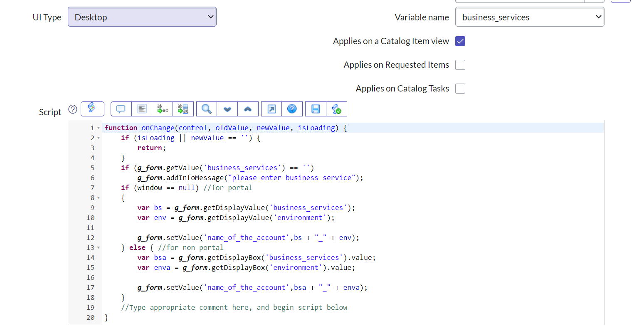The width and height of the screenshot is (644, 331).
Task: Click 'var bsa' declaration on line 14
Action: click(x=152, y=258)
